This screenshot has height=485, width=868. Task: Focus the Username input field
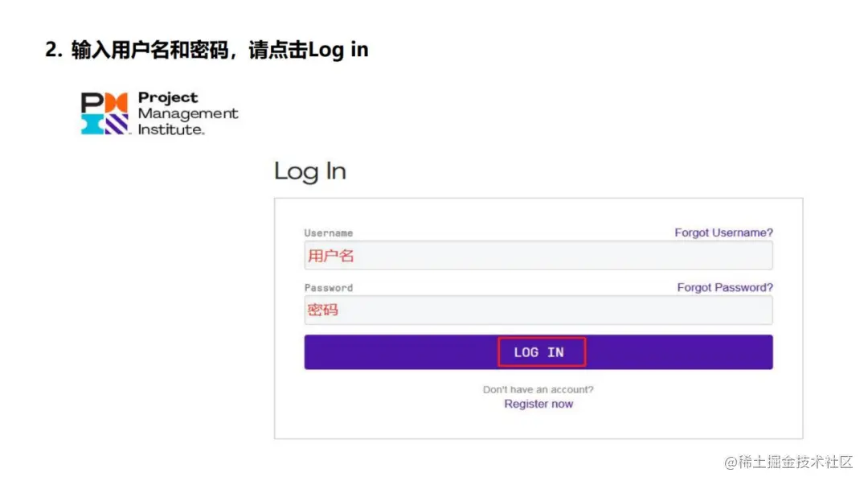pyautogui.click(x=538, y=256)
